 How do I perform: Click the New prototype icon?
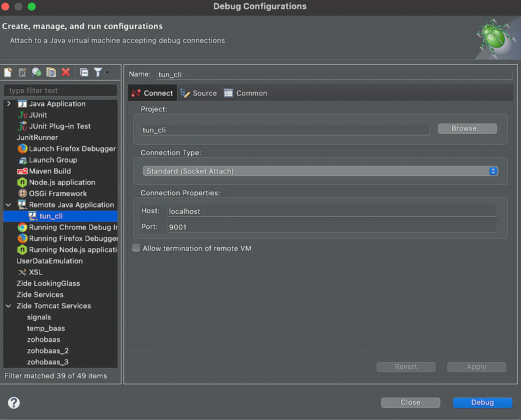tap(22, 72)
